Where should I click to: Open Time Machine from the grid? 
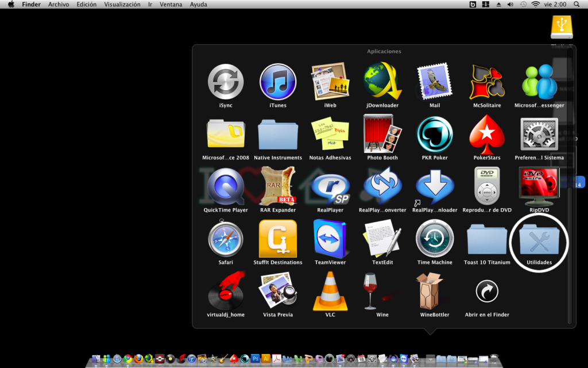[435, 239]
